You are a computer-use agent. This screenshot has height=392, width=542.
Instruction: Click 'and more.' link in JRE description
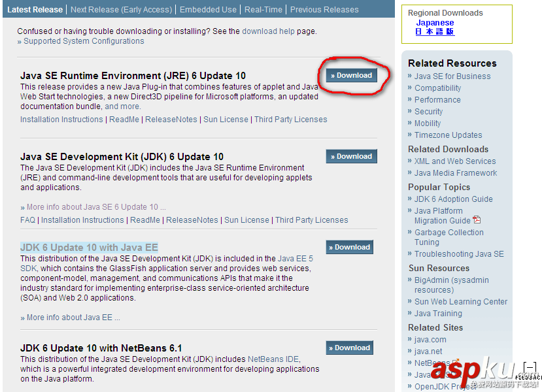[x=123, y=106]
